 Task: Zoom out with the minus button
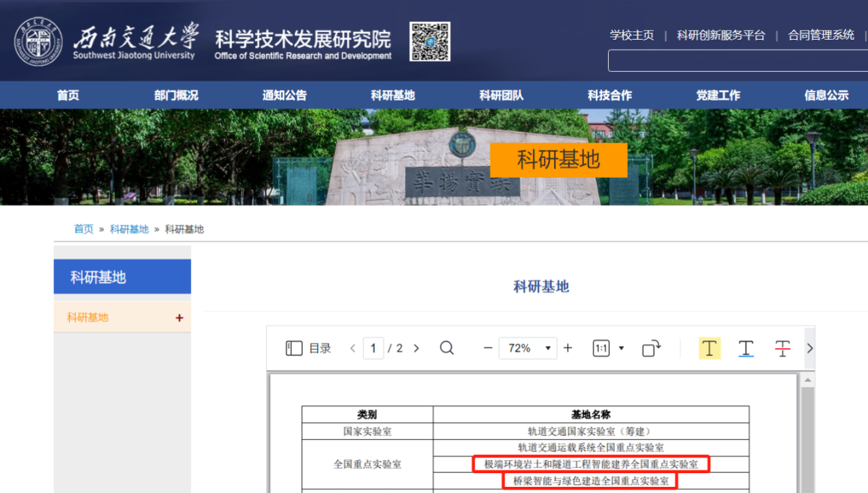click(488, 348)
